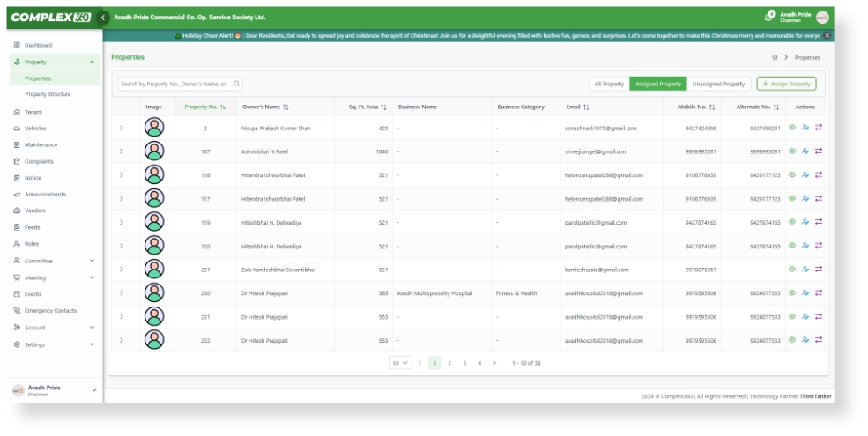Dismiss the Holiday Cheer Alert banner
This screenshot has width=868, height=436.
[x=827, y=35]
